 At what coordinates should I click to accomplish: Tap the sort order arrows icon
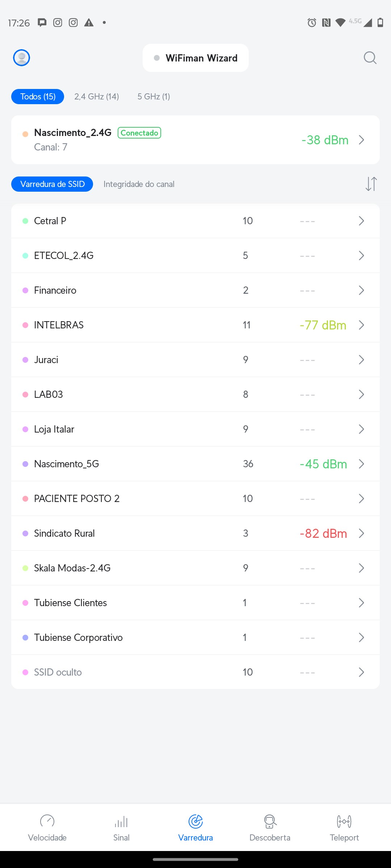coord(371,184)
